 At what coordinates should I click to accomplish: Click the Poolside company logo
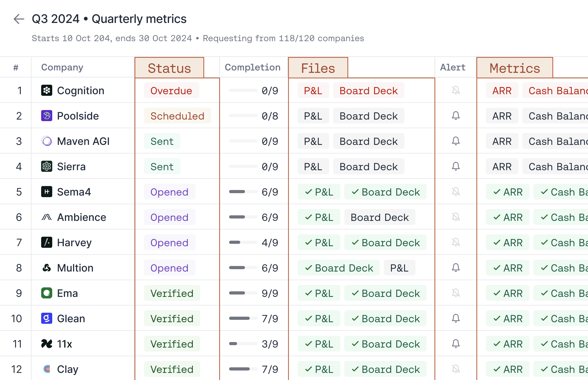point(47,116)
